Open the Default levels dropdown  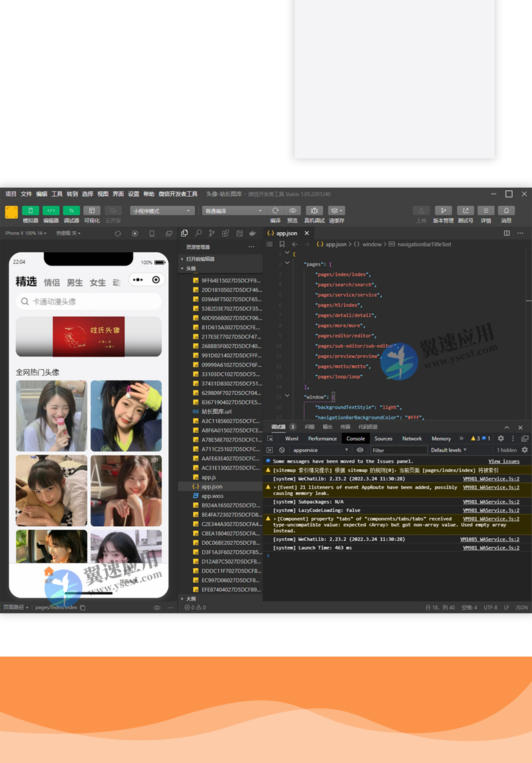click(448, 450)
